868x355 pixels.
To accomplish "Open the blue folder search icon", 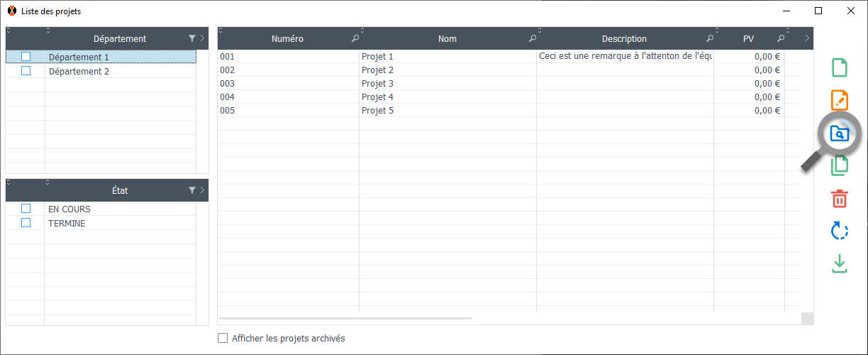I will [839, 133].
